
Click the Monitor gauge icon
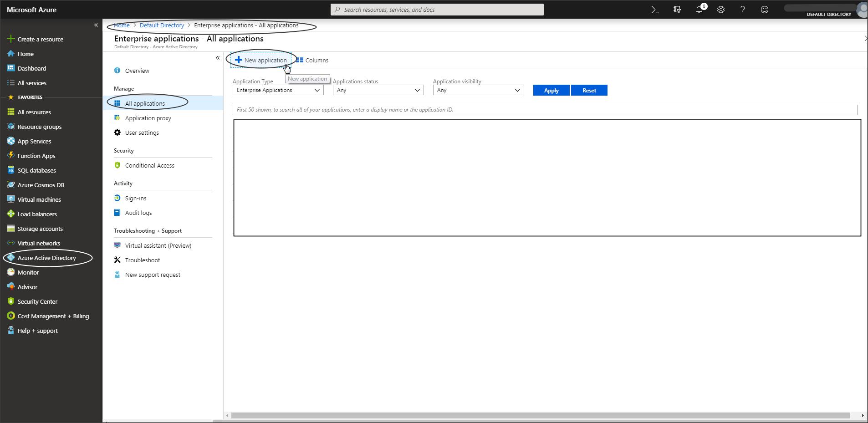[11, 272]
